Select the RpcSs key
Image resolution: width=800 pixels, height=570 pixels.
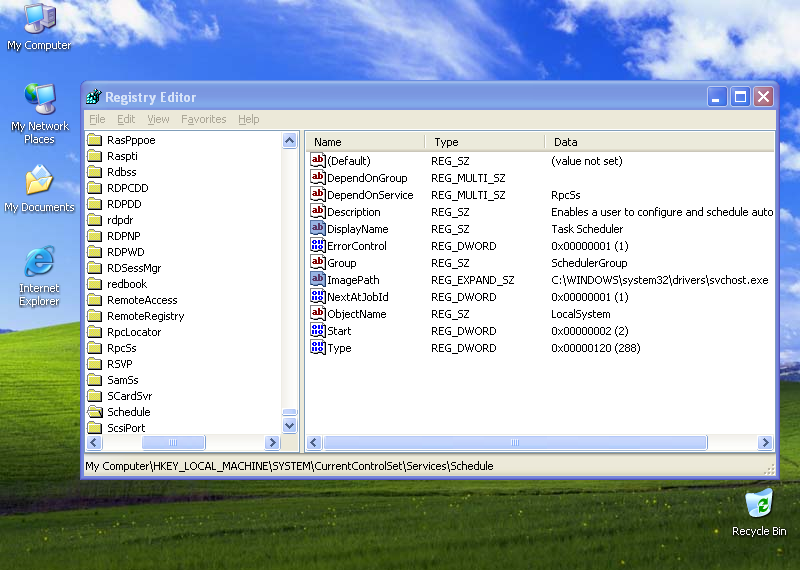click(121, 348)
